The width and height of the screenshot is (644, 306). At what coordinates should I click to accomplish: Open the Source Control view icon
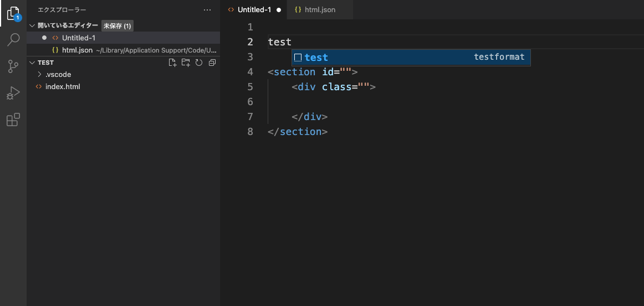[x=13, y=66]
